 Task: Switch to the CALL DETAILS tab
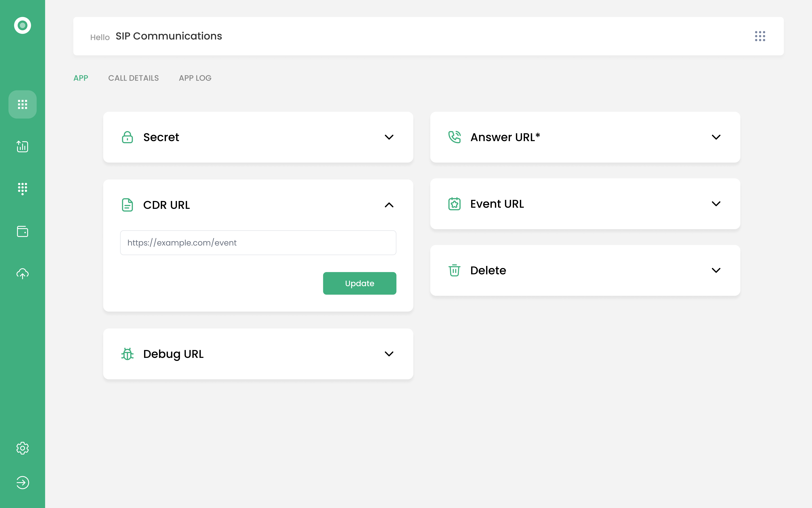tap(134, 78)
